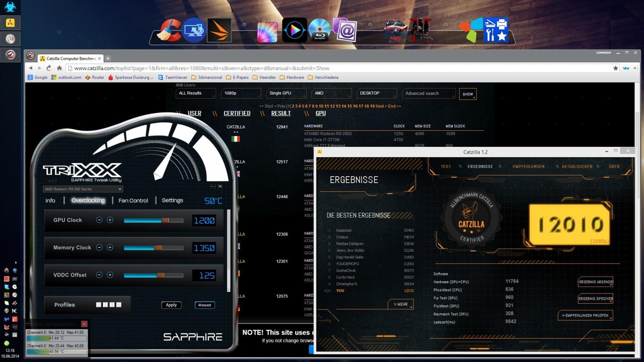
Task: Click the VDDC Offset slider
Action: point(153,275)
